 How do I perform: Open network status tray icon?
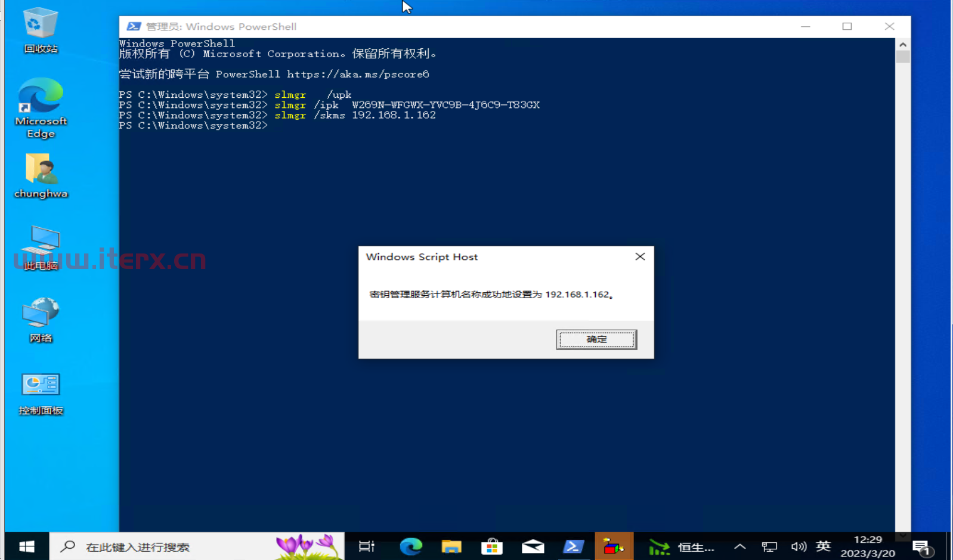tap(769, 546)
